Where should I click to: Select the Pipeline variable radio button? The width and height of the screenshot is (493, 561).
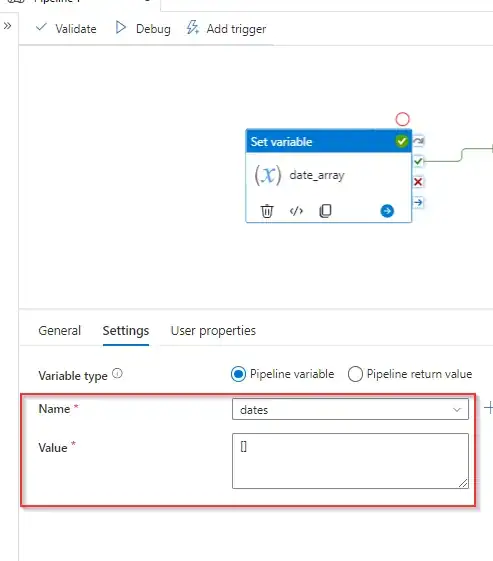point(238,374)
